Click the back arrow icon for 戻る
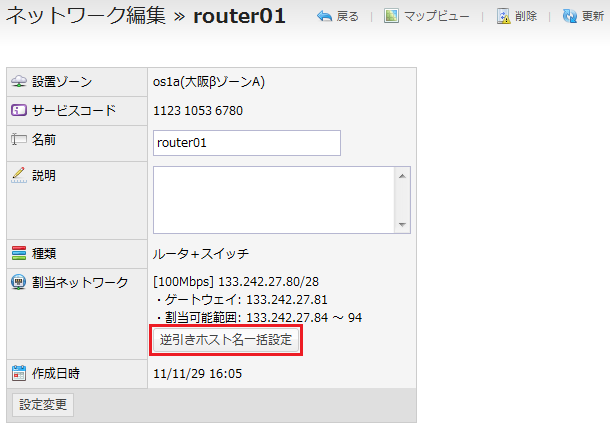Image resolution: width=610 pixels, height=440 pixels. 324,17
